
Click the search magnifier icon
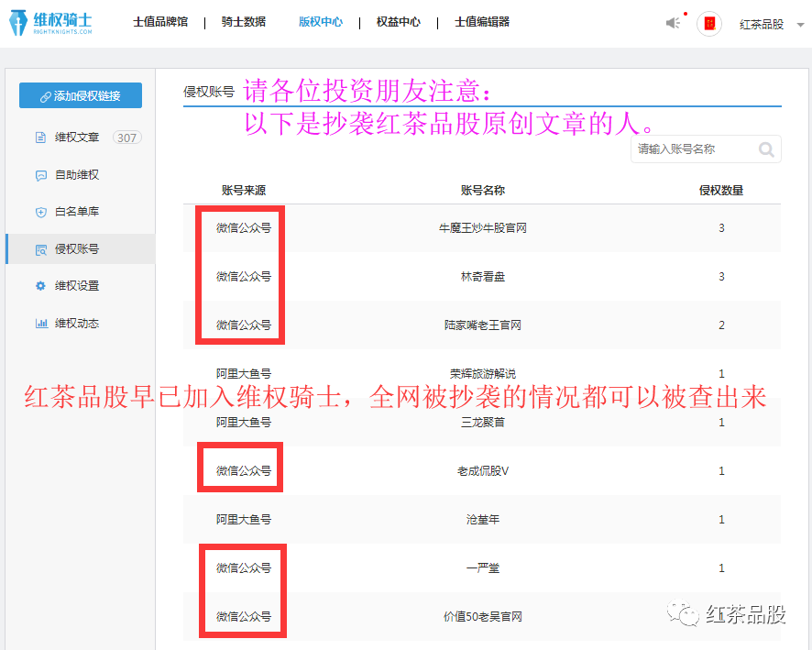(x=766, y=149)
